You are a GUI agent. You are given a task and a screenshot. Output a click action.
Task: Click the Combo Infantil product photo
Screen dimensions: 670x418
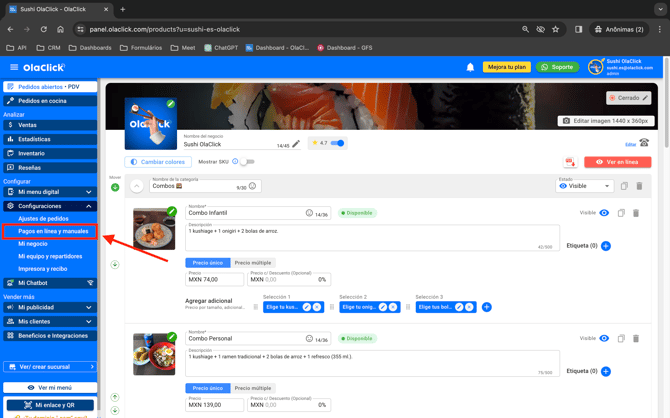tap(154, 229)
